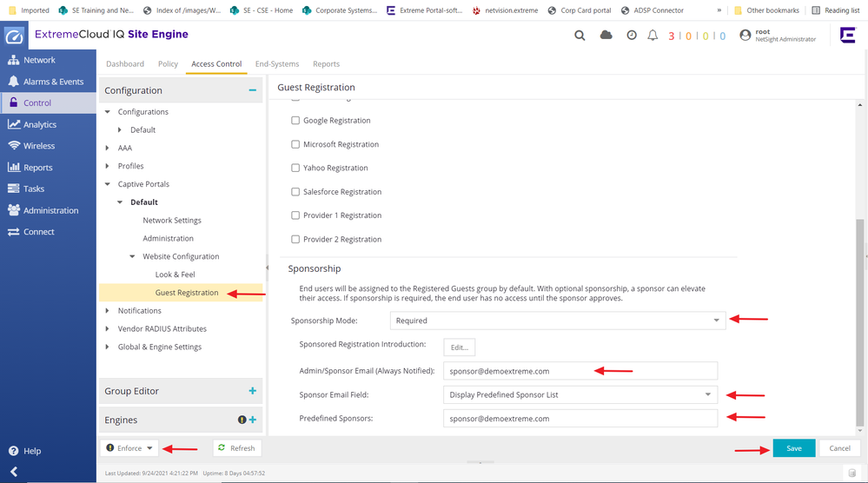The width and height of the screenshot is (868, 483).
Task: Switch to Reports tab
Action: tap(326, 63)
